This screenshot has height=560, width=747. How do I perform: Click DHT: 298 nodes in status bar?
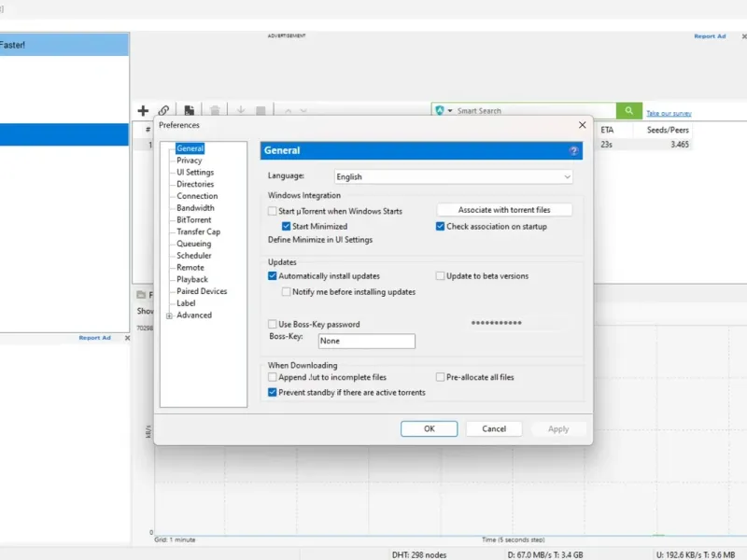tap(419, 554)
